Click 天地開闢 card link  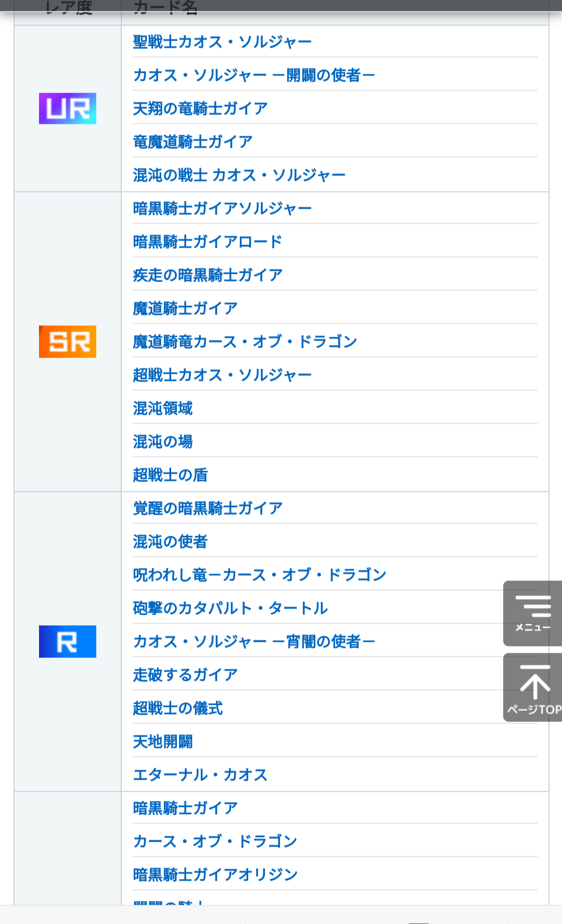163,741
